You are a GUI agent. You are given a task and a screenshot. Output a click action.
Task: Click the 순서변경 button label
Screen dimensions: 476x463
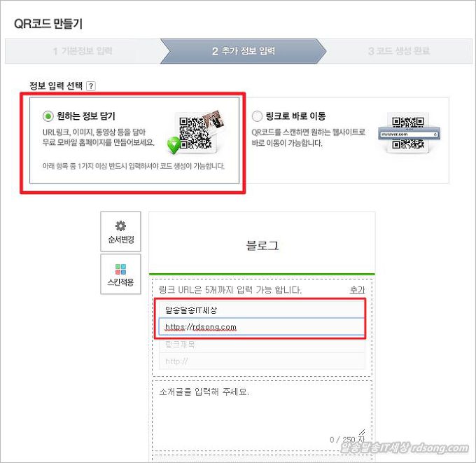pyautogui.click(x=121, y=240)
